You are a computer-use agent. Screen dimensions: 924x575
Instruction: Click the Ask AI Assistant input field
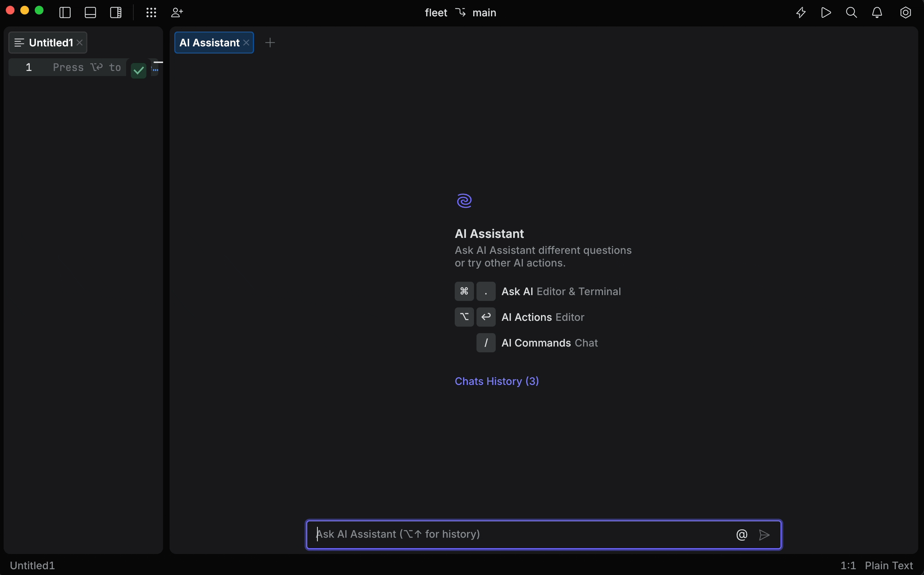click(495, 534)
